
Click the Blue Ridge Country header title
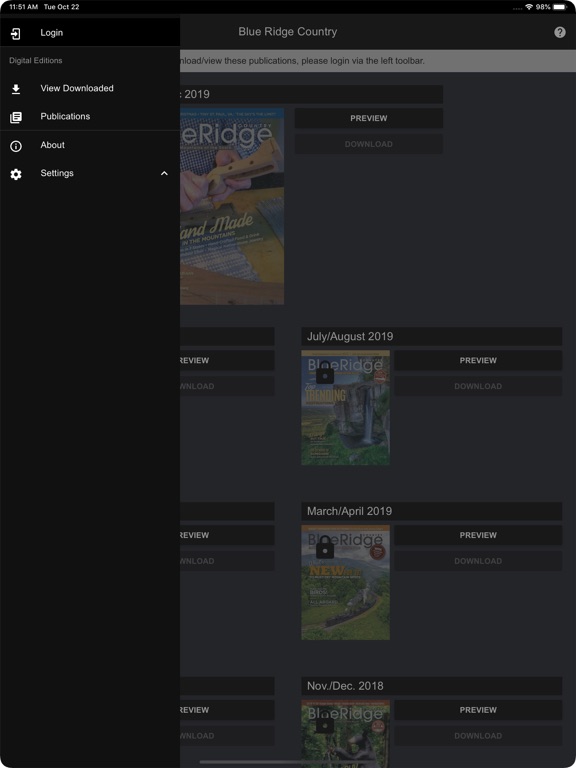pos(288,32)
